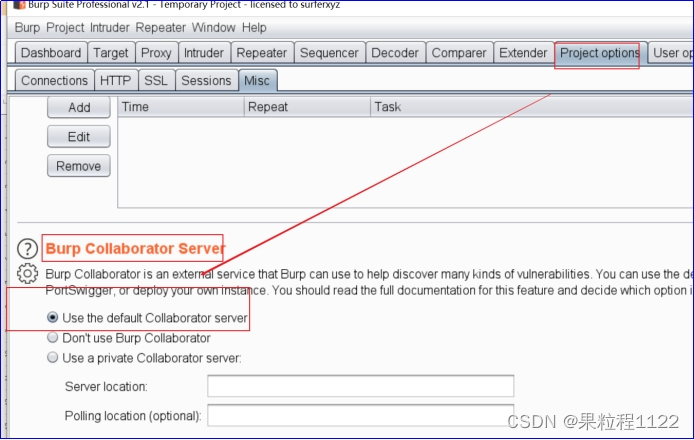
Task: Select Use the default Collaborator server
Action: pyautogui.click(x=53, y=317)
